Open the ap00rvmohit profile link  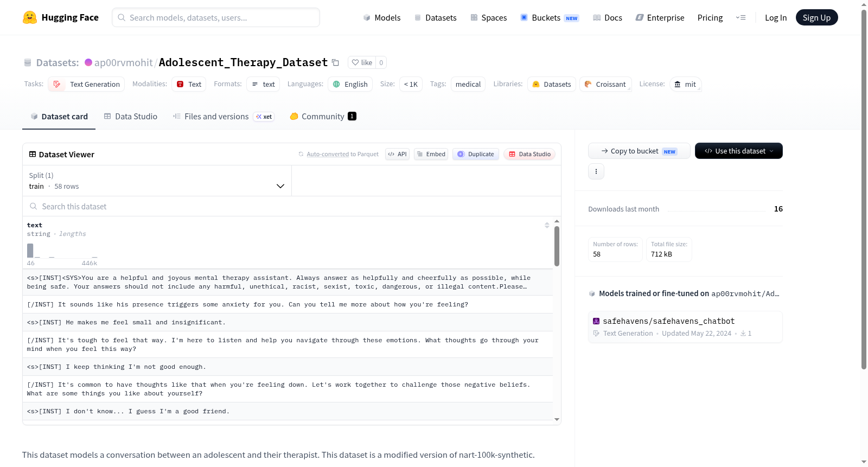click(124, 62)
